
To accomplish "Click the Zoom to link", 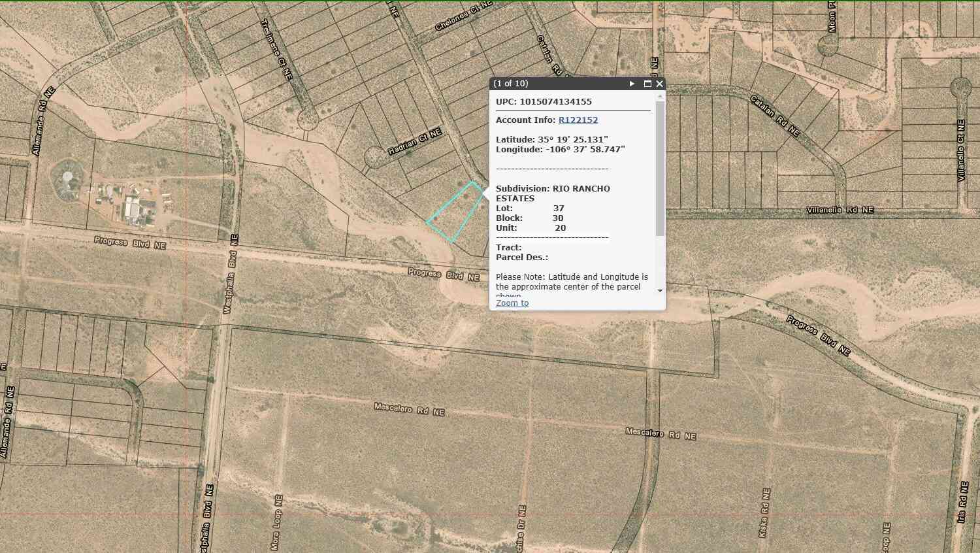I will coord(512,303).
